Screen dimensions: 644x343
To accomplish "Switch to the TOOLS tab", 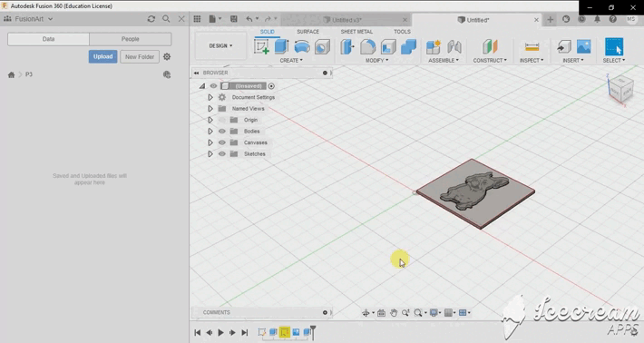I will tap(402, 32).
